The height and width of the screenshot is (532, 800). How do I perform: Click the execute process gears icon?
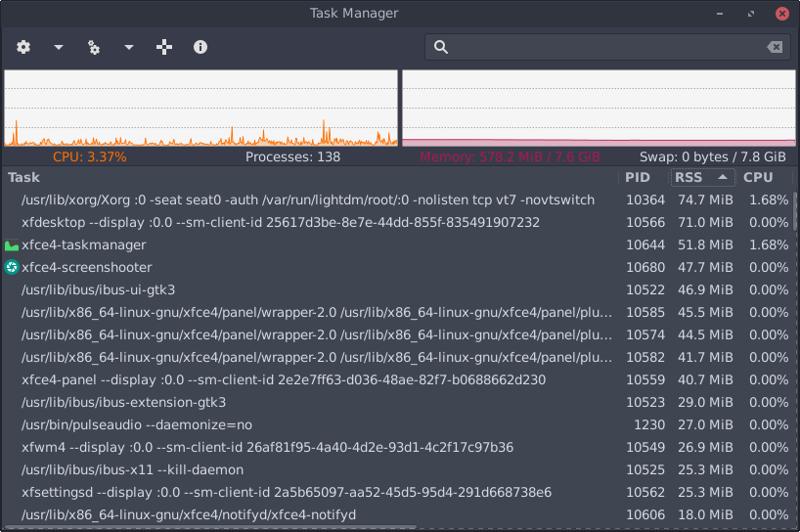94,47
